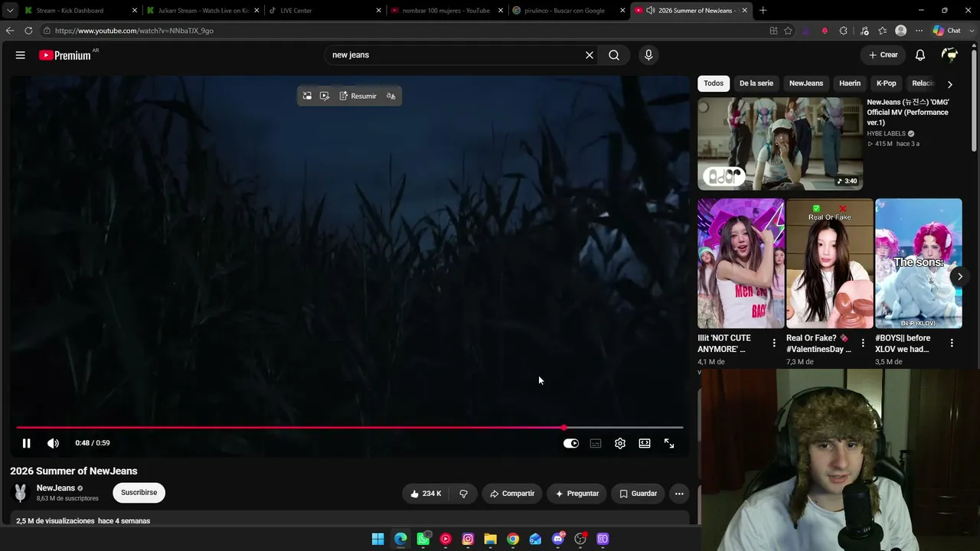Image resolution: width=980 pixels, height=551 pixels.
Task: Select the NewJeans filter chip
Action: click(806, 83)
